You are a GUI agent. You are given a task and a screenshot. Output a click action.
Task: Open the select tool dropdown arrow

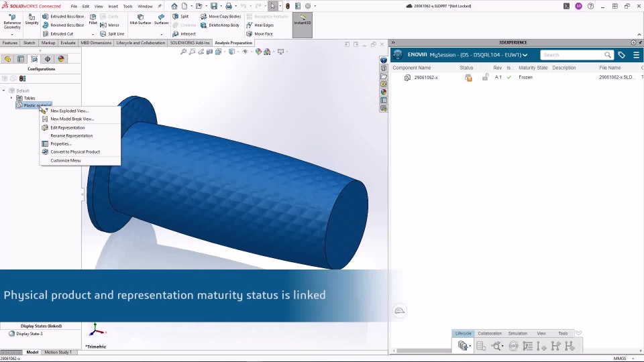pyautogui.click(x=280, y=6)
